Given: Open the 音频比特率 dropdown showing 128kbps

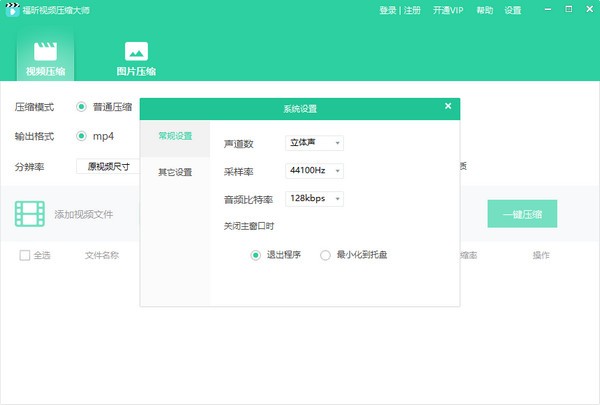Looking at the screenshot, I should [313, 199].
